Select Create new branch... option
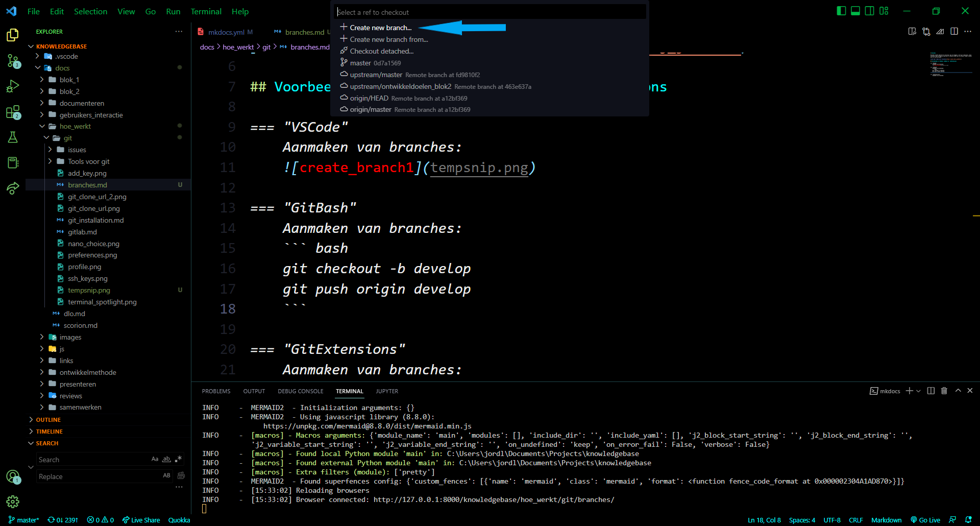The image size is (980, 526). coord(490,28)
